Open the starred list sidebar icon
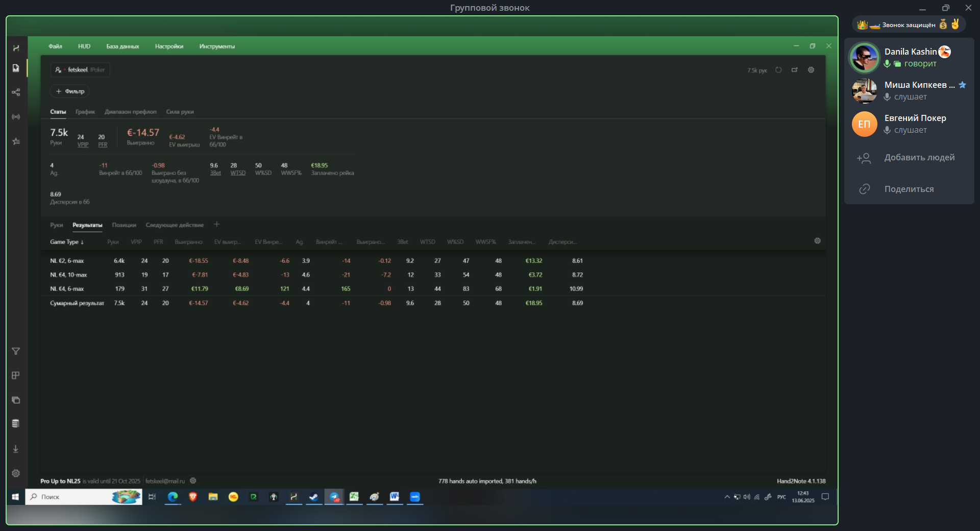 (16, 141)
